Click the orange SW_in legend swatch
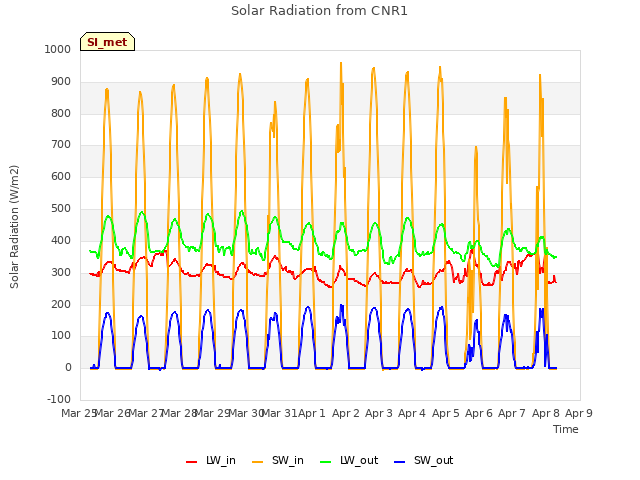The width and height of the screenshot is (640, 480). pyautogui.click(x=258, y=462)
